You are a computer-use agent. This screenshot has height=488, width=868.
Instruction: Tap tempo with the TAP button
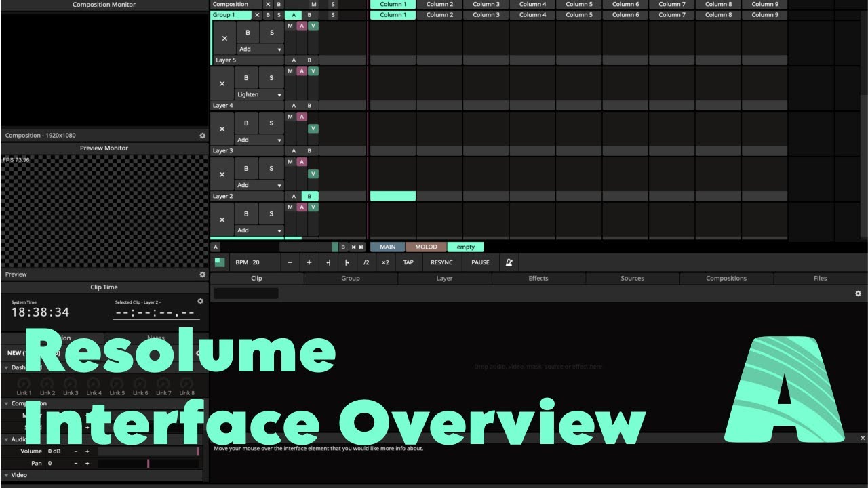coord(408,262)
